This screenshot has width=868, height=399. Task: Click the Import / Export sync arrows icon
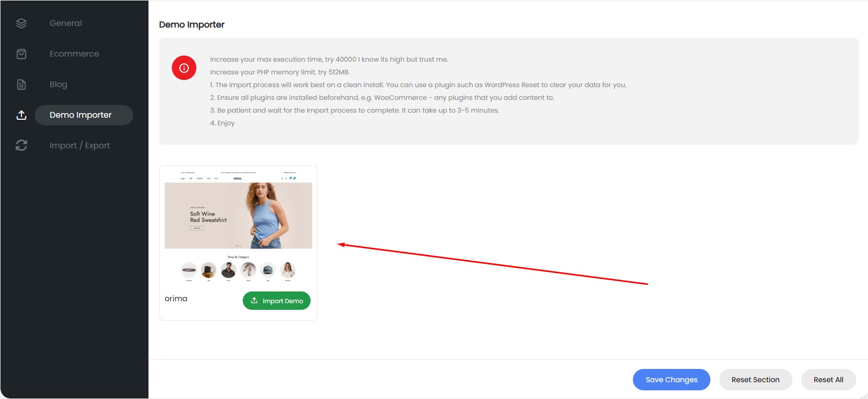tap(21, 146)
